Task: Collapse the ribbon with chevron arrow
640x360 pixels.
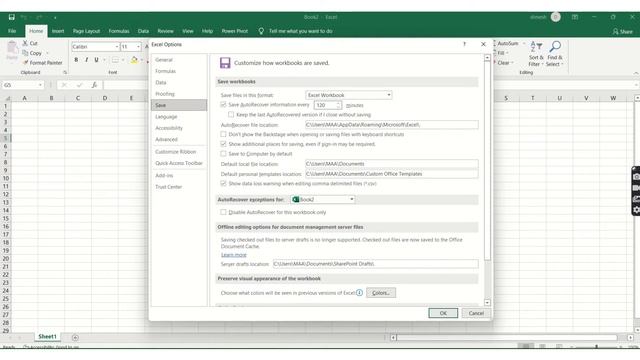Action: [x=636, y=73]
